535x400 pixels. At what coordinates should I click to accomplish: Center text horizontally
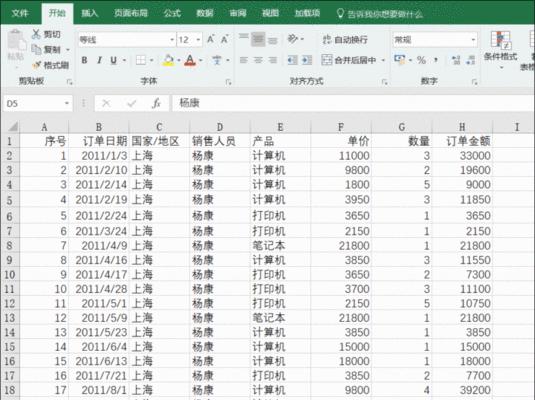pyautogui.click(x=258, y=60)
